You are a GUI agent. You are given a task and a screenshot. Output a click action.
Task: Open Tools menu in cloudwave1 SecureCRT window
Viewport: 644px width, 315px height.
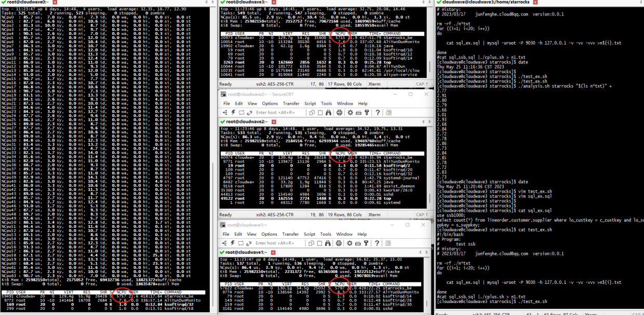coord(326,234)
